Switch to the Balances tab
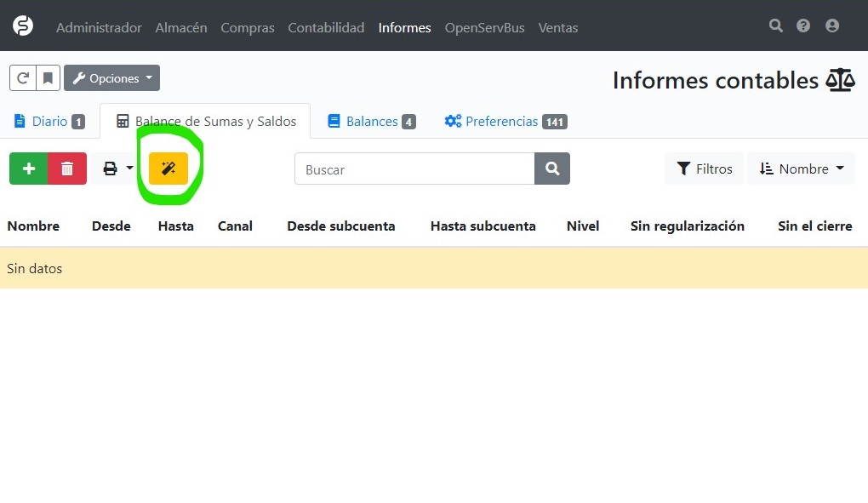The height and width of the screenshot is (503, 868). [x=371, y=122]
